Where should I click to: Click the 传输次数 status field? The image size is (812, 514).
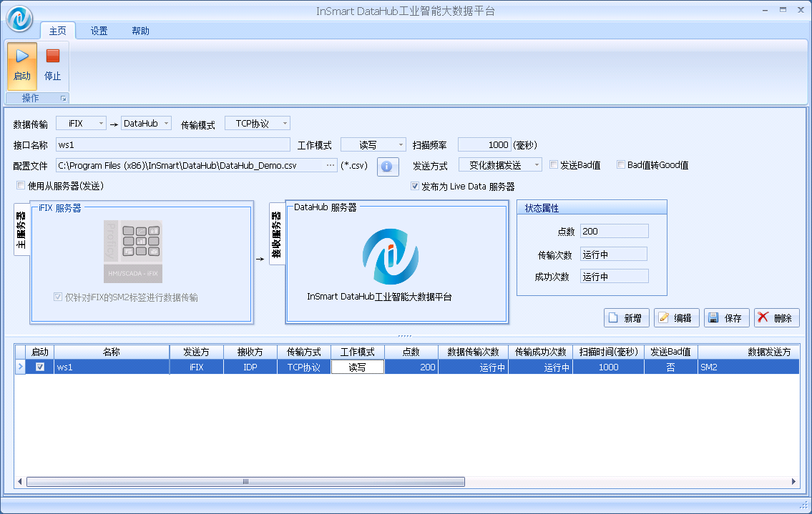tap(614, 254)
